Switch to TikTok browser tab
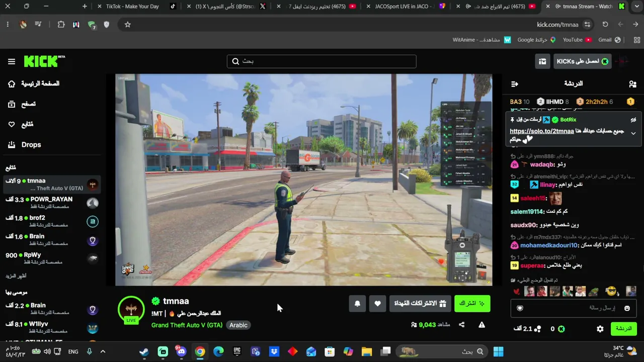 click(138, 7)
